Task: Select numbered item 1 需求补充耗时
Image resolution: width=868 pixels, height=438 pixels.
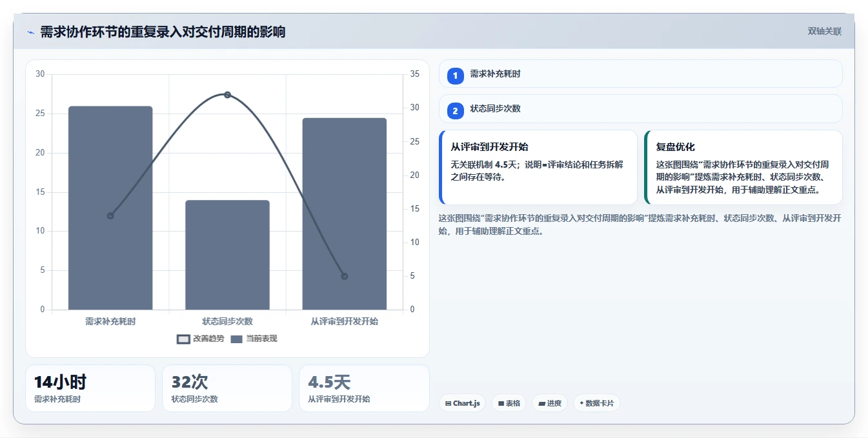Action: click(x=640, y=74)
